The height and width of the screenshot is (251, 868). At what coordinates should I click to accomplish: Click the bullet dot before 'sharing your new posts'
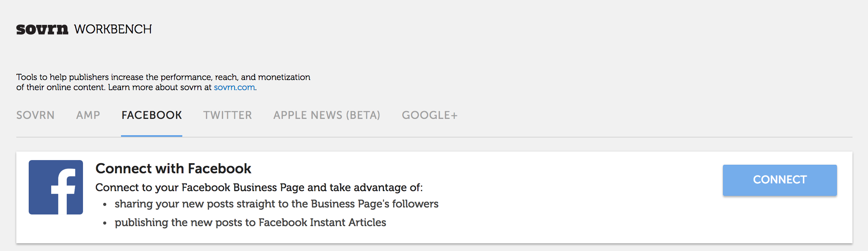[105, 205]
